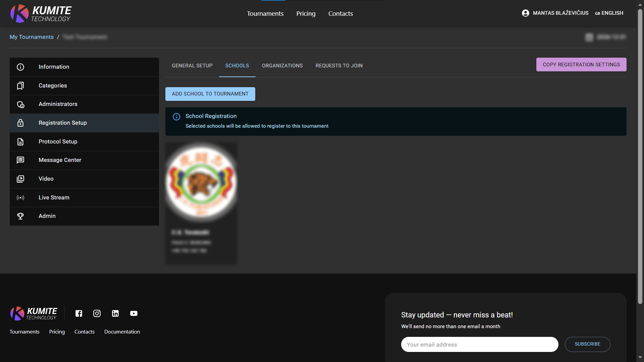Switch to Requests to Join tab
This screenshot has width=644, height=362.
[339, 66]
